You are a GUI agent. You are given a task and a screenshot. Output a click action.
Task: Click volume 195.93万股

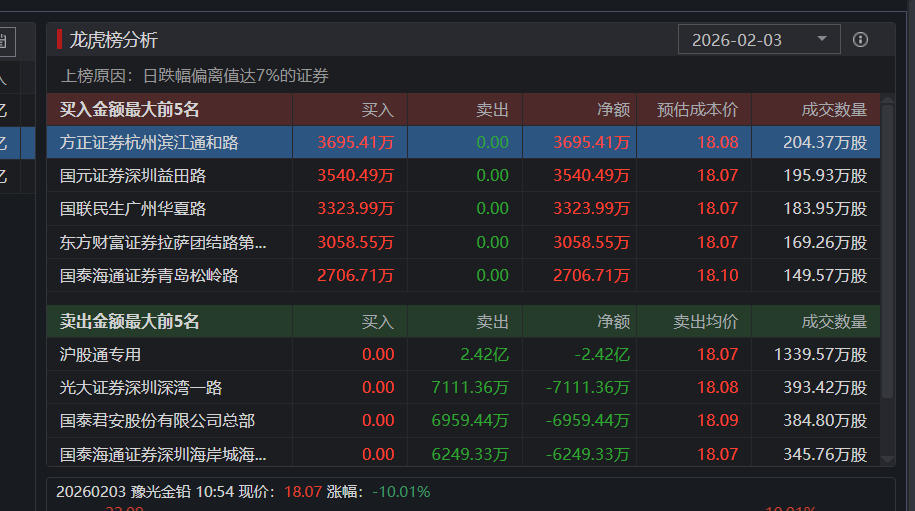tap(825, 176)
